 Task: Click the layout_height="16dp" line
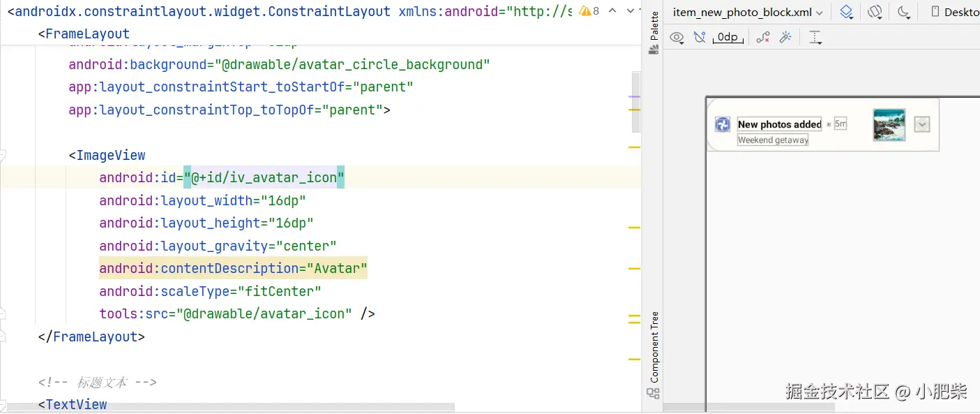click(206, 223)
